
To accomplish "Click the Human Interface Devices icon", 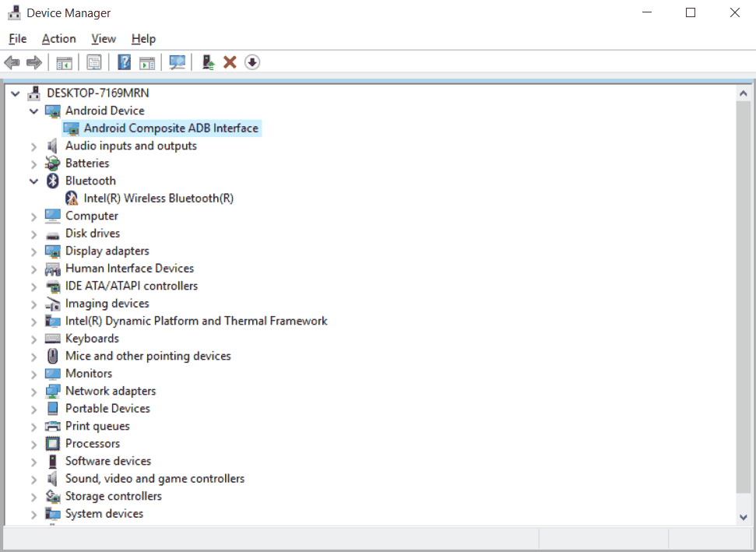I will click(52, 269).
